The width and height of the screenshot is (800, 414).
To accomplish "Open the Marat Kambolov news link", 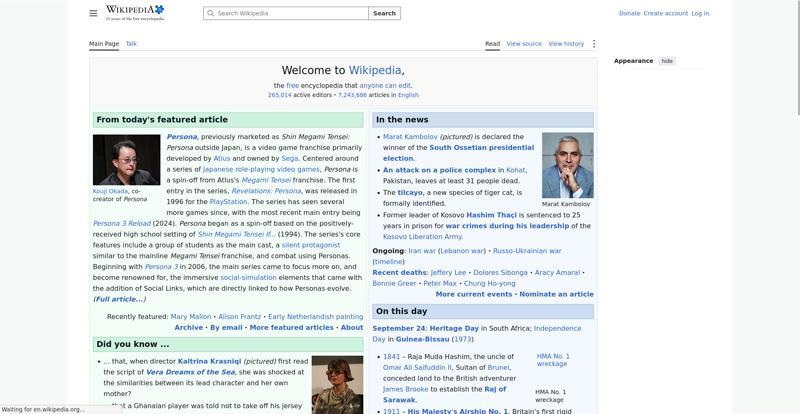I will [x=410, y=137].
